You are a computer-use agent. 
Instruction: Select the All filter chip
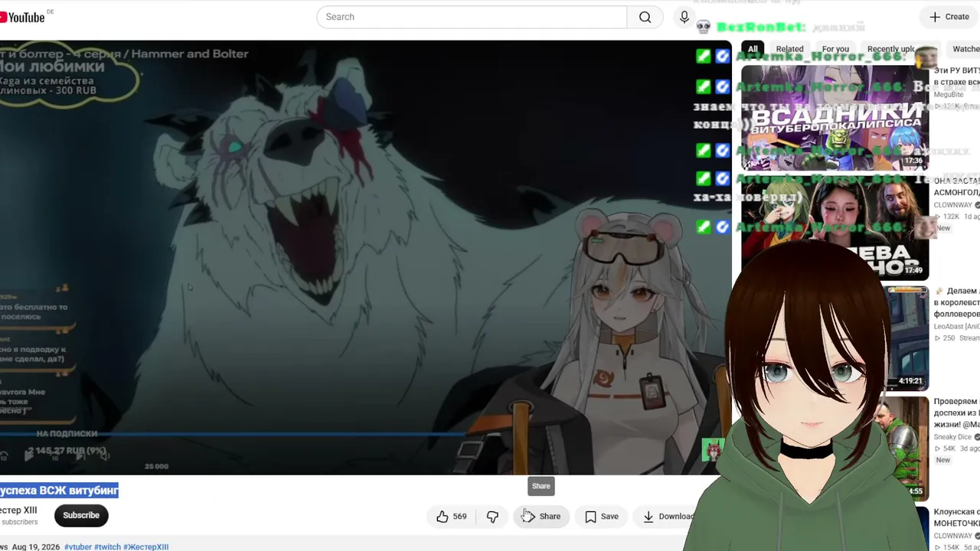tap(753, 49)
